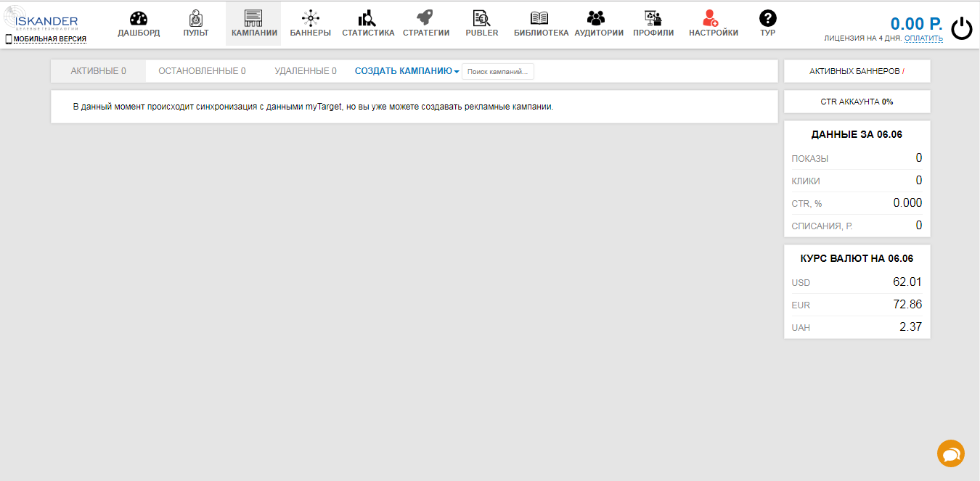Image resolution: width=980 pixels, height=481 pixels.
Task: Click the Данные за 06.06 heading
Action: click(x=857, y=134)
